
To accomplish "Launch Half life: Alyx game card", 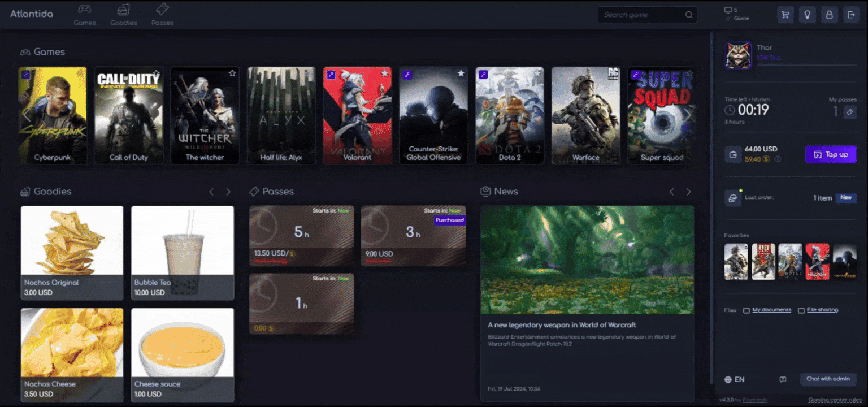I will tap(281, 116).
